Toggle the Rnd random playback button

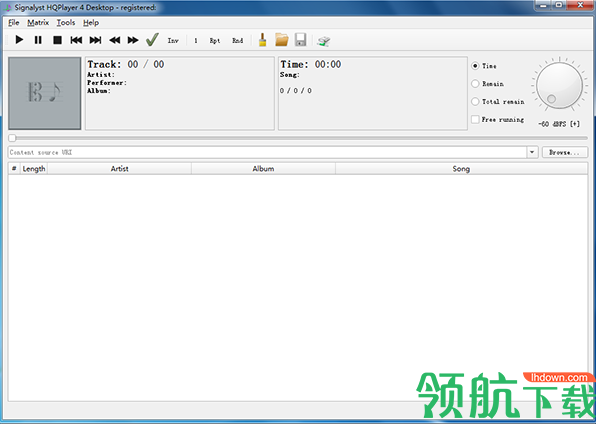tap(238, 40)
